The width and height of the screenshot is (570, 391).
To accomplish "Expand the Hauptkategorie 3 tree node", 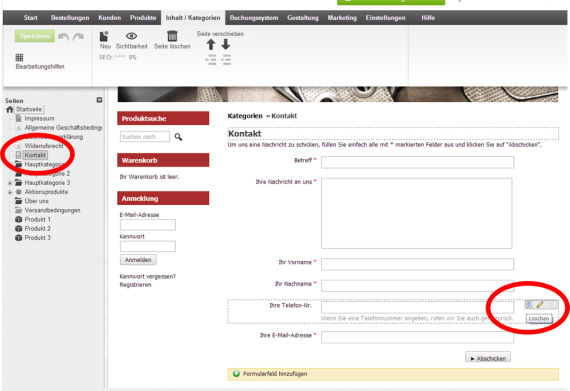I will pos(10,183).
